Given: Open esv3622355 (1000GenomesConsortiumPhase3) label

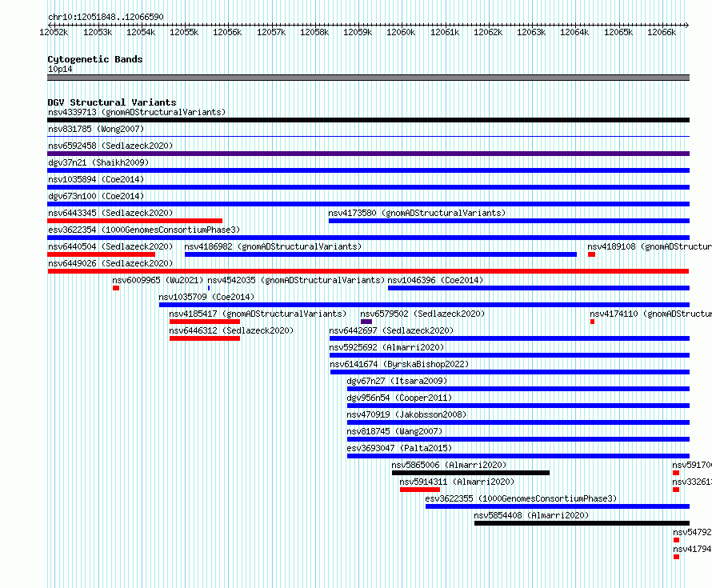Looking at the screenshot, I should (521, 498).
